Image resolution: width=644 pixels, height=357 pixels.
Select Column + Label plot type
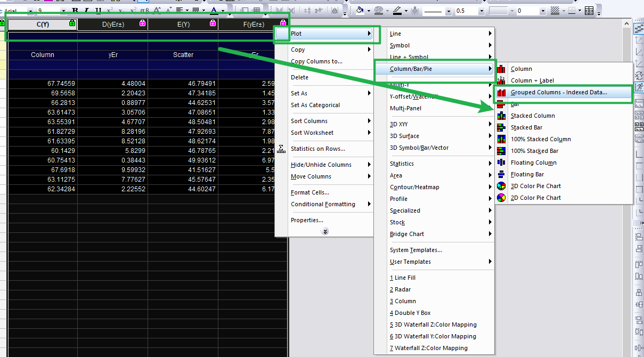click(564, 80)
